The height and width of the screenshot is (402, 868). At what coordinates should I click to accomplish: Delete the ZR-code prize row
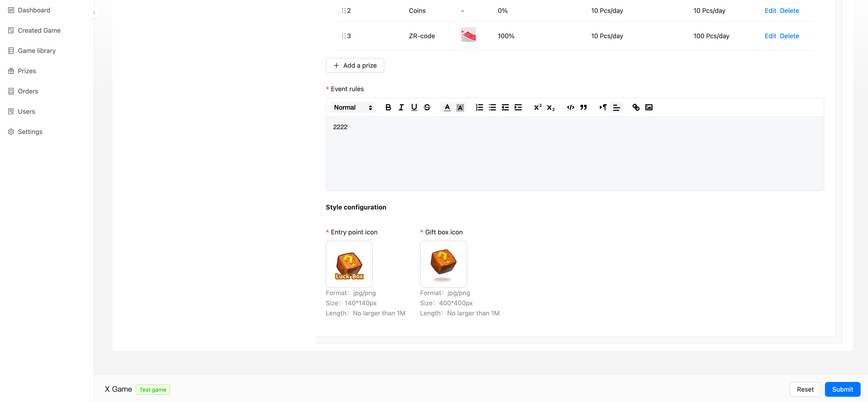point(790,36)
